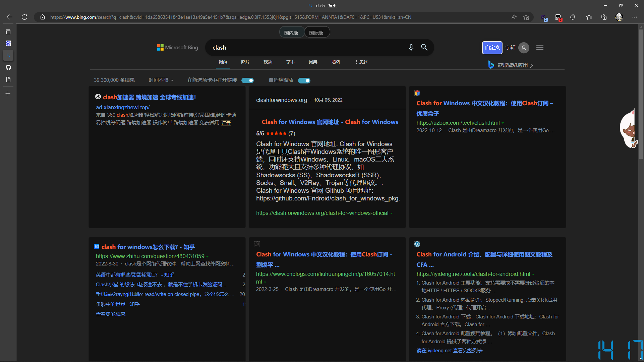
Task: Click the read aloud icon in the address bar
Action: pos(514,17)
